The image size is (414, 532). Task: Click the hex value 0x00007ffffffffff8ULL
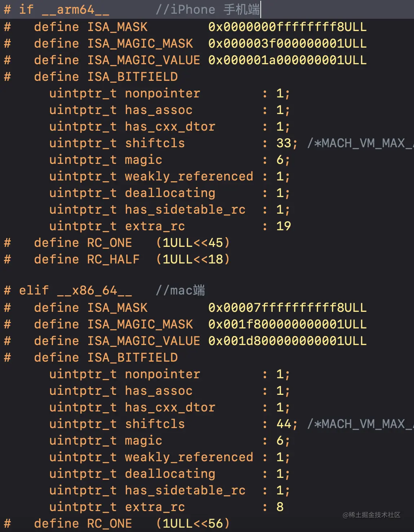[x=287, y=308]
